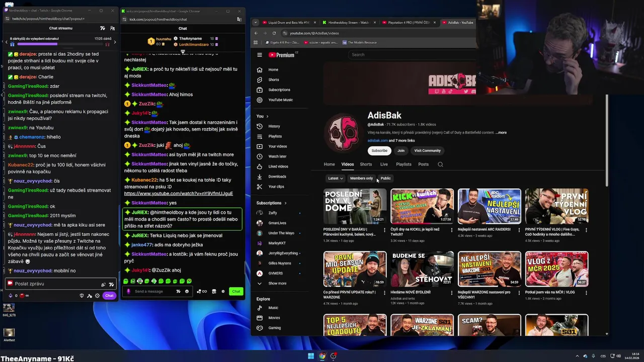Screen dimensions: 644x362
Task: Open the youtube.com link in Kick chat
Action: (x=179, y=194)
